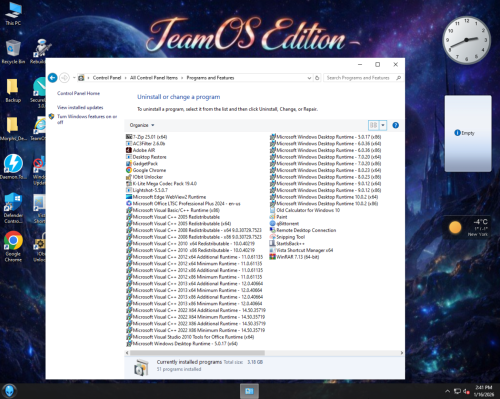Select the 7-Zip 25.01 (x64) entry
Image resolution: width=500 pixels, height=399 pixels.
tap(146, 137)
